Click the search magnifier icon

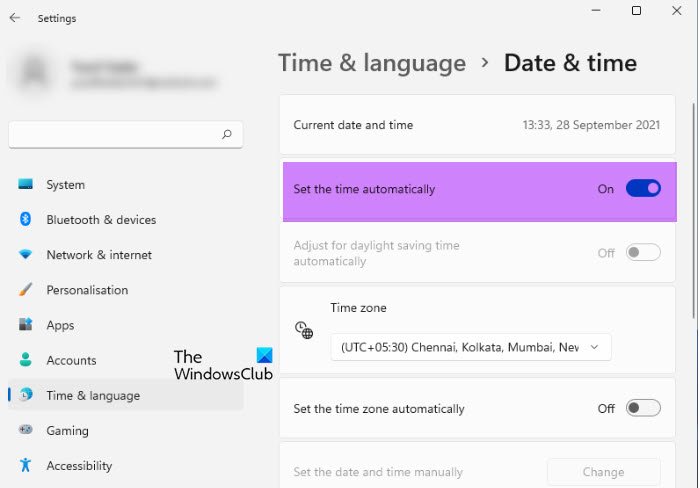(x=227, y=134)
